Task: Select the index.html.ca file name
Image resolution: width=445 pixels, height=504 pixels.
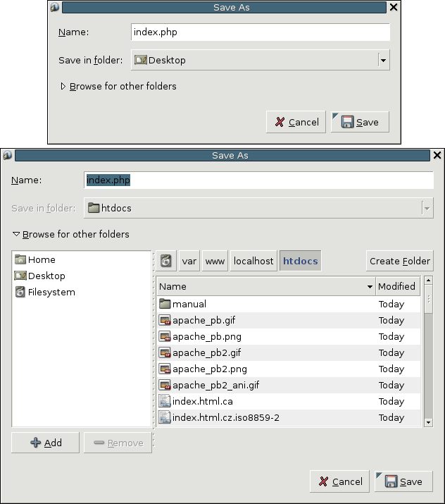Action: [x=203, y=401]
